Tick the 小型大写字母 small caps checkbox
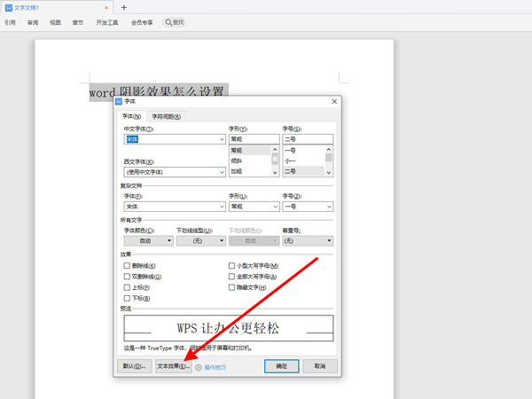This screenshot has height=399, width=532. click(232, 266)
